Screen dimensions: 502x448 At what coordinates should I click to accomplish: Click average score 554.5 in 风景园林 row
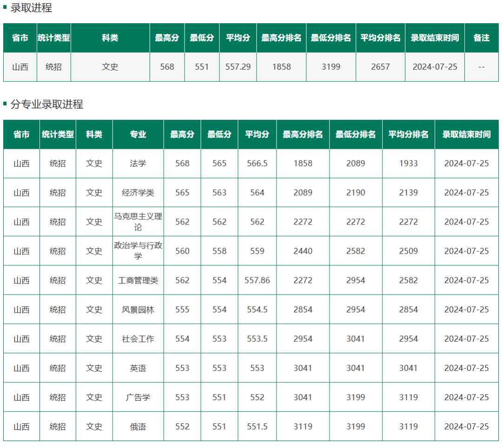pos(257,310)
